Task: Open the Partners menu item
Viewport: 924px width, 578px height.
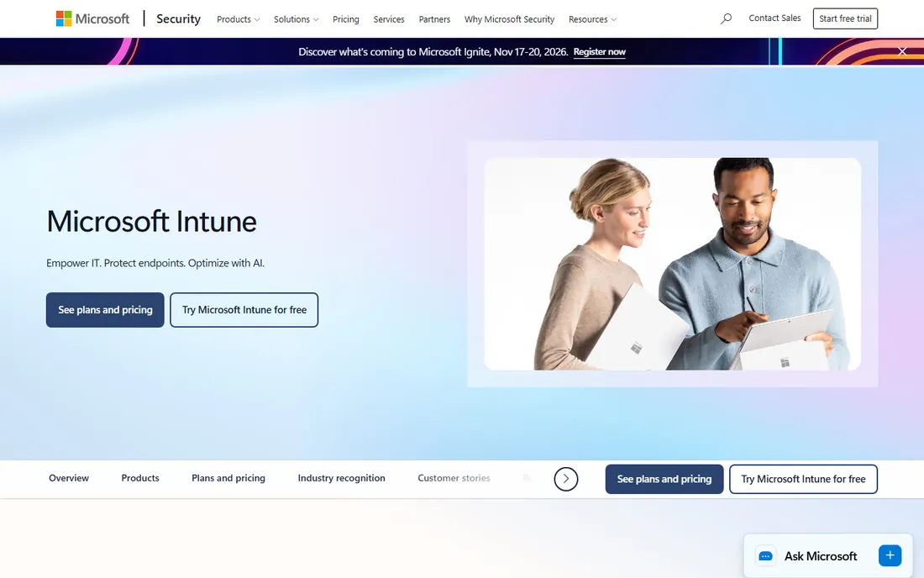Action: pos(434,18)
